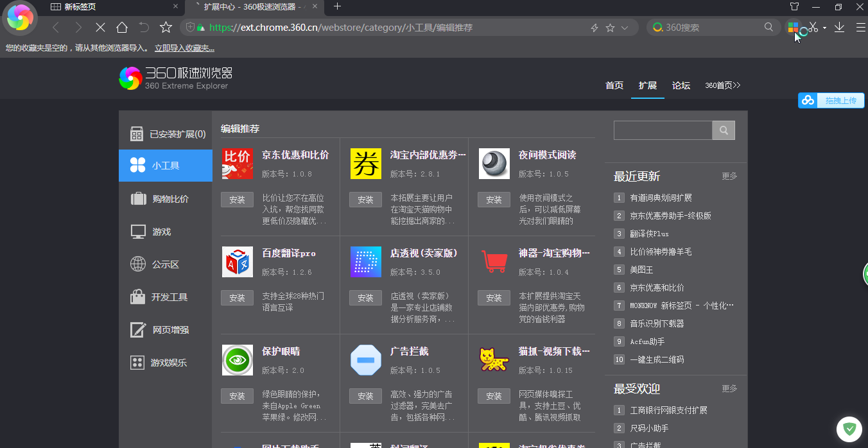Image resolution: width=868 pixels, height=448 pixels.
Task: Install 淘宝内部优惠券 extension
Action: (x=365, y=200)
